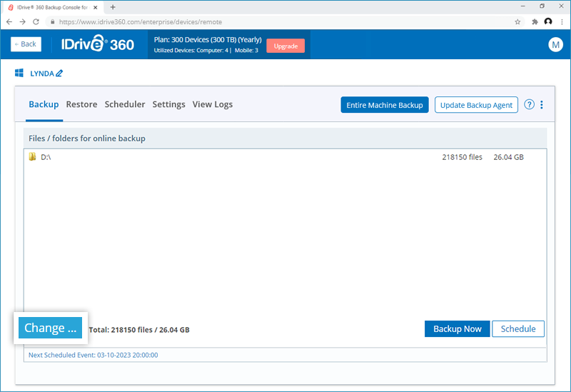Image resolution: width=571 pixels, height=392 pixels.
Task: Select the IDrive 360 Backup Console browser tab
Action: (x=52, y=7)
